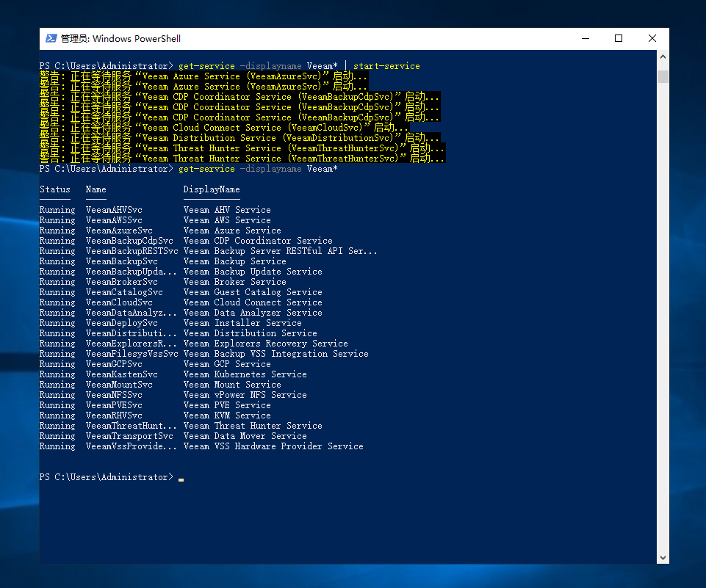The height and width of the screenshot is (588, 706).
Task: Click 'Veeam AWS Service' display name
Action: (x=228, y=220)
